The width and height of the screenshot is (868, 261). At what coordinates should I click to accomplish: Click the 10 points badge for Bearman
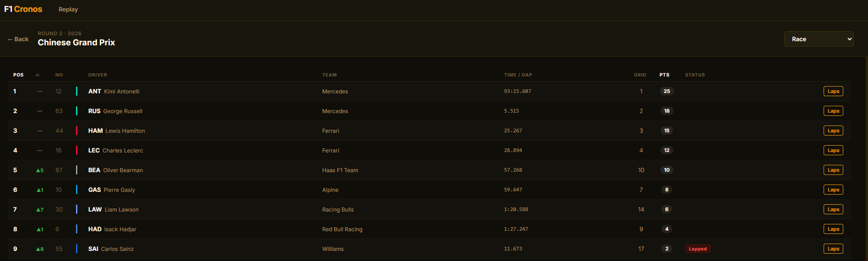tap(667, 170)
